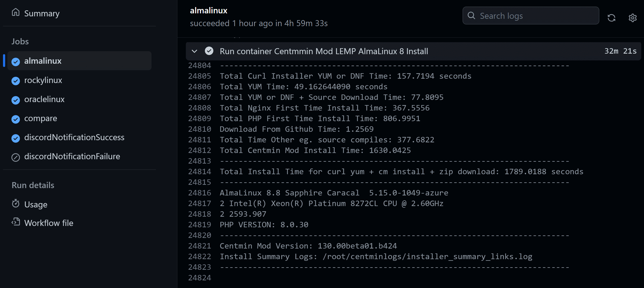644x288 pixels.
Task: Click log line number 24814
Action: 199,171
